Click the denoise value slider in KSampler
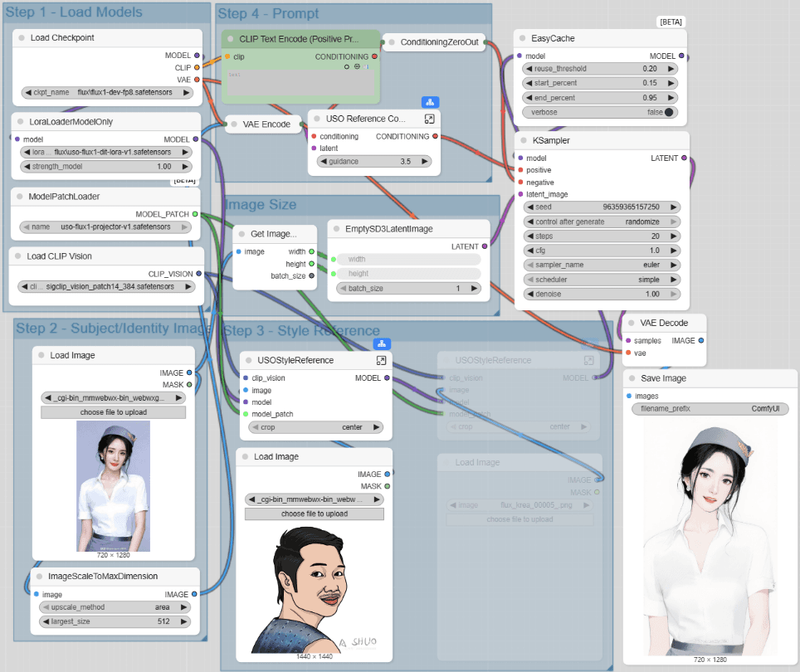 tap(602, 295)
